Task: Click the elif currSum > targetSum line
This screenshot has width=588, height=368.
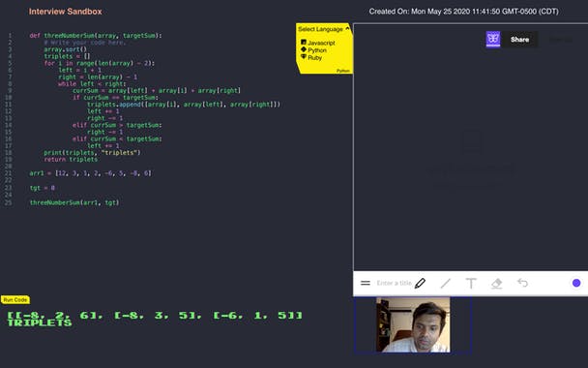Action: tap(117, 125)
